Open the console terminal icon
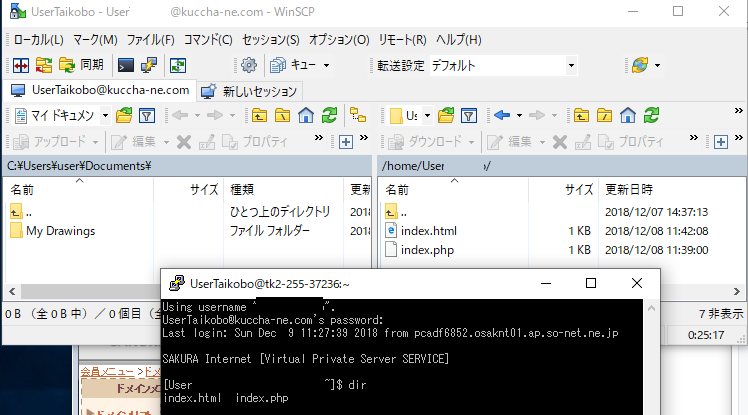Screen dimensions: 748x415 pos(126,65)
